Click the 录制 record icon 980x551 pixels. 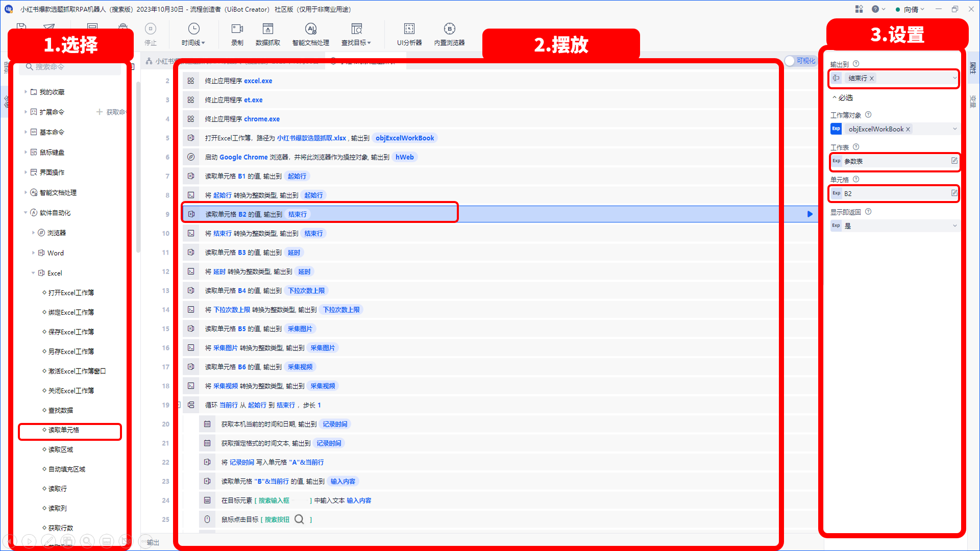237,34
